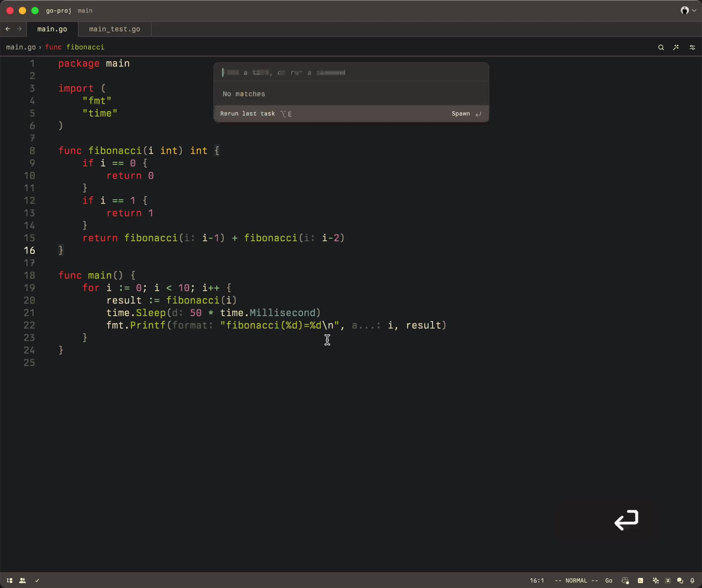Click the "time" import string
The height and width of the screenshot is (588, 702).
(100, 113)
